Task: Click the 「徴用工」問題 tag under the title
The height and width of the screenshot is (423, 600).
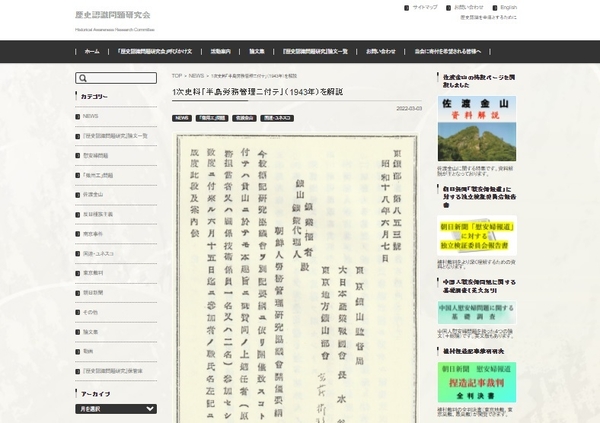Action: [212, 118]
